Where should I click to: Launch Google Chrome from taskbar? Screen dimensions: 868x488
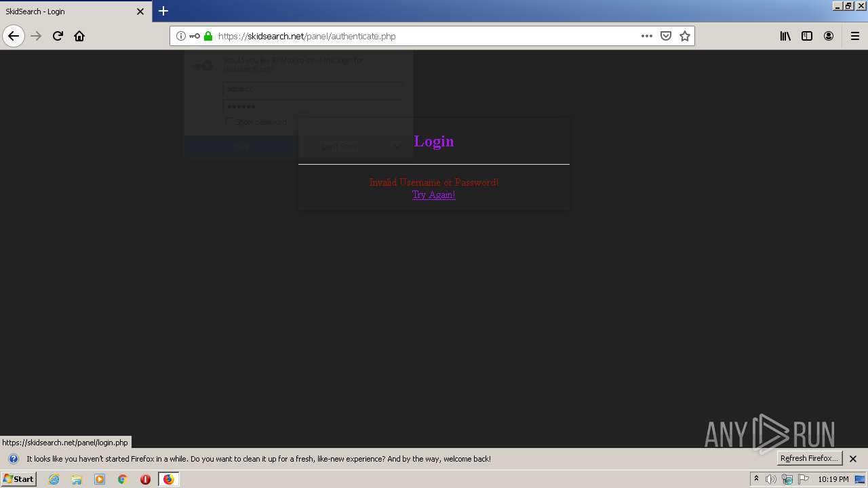[x=123, y=479]
